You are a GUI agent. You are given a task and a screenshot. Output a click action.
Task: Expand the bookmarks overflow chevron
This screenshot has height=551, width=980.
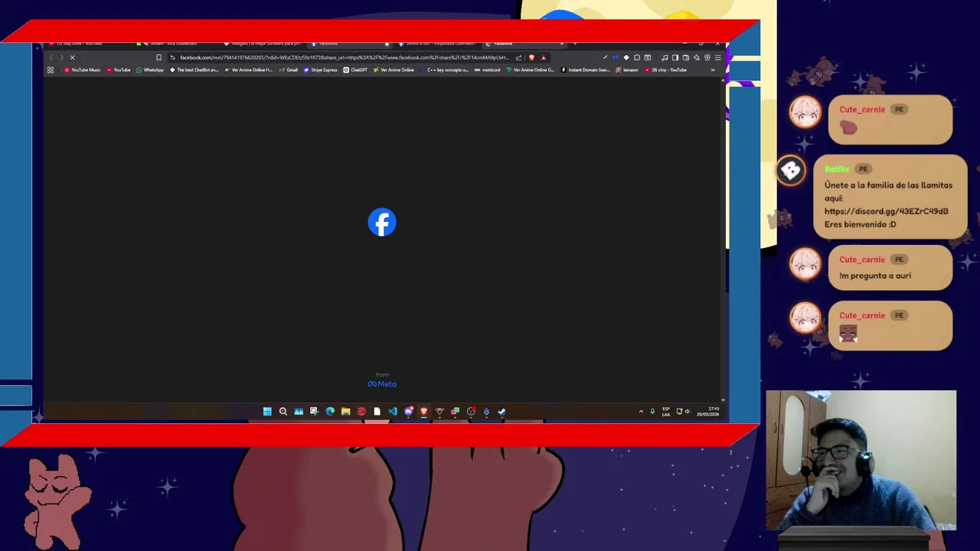(x=712, y=70)
